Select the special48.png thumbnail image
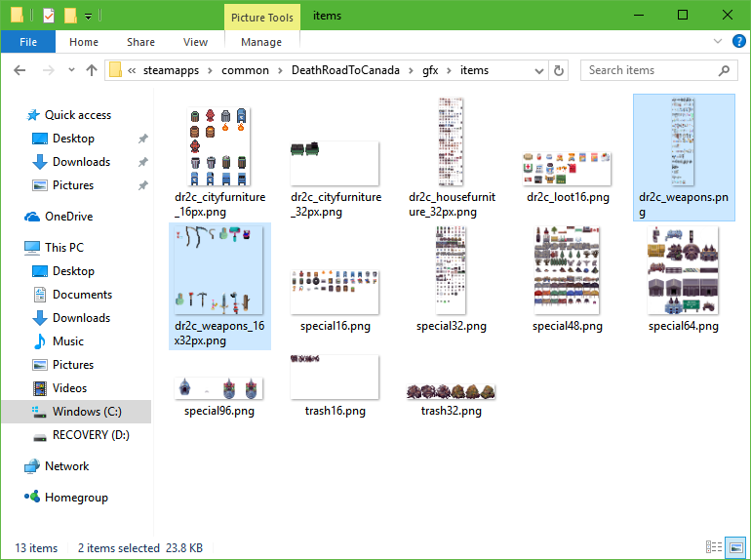The width and height of the screenshot is (751, 560). (x=567, y=270)
